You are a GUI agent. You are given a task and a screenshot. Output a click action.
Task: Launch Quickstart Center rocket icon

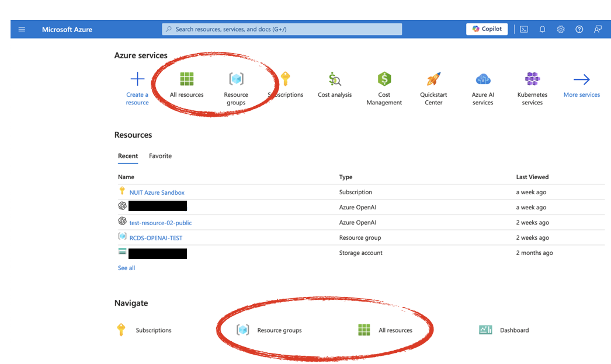[x=433, y=79]
